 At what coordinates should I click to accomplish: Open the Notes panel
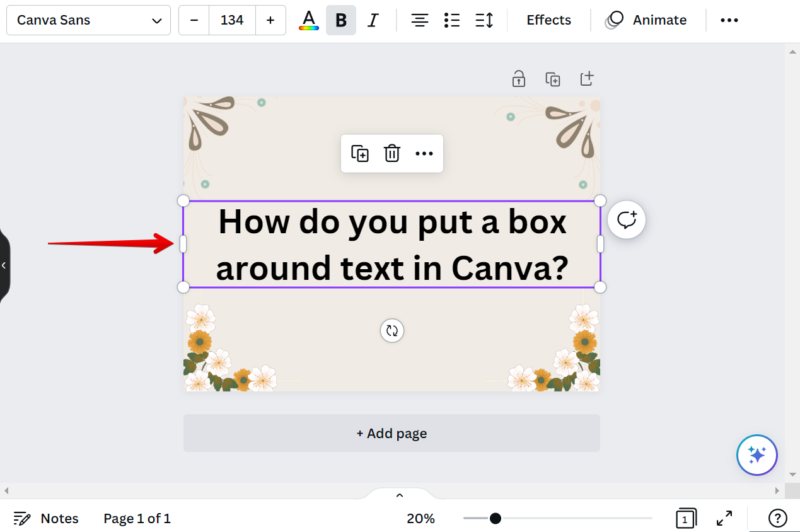(46, 518)
